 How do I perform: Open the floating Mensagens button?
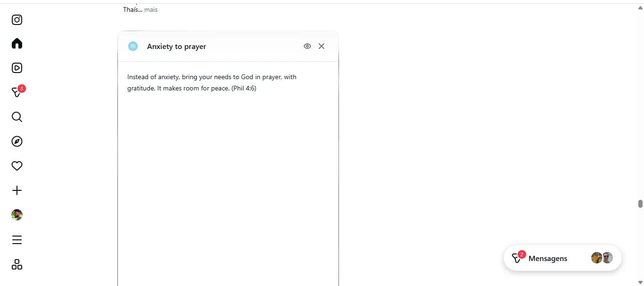tap(547, 258)
